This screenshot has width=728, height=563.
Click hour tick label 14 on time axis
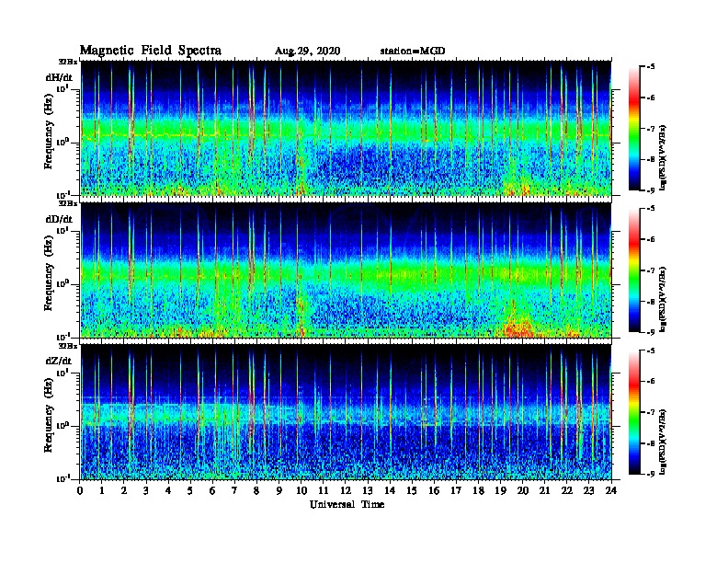click(390, 491)
